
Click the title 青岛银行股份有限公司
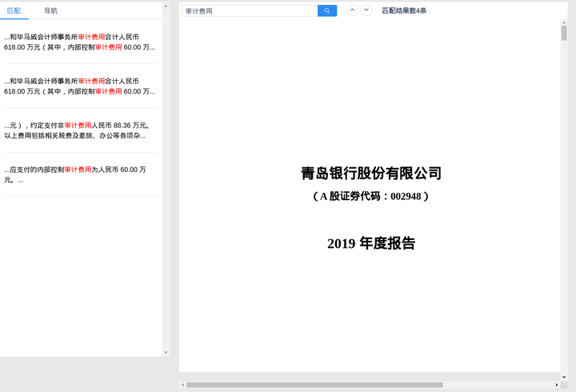371,173
